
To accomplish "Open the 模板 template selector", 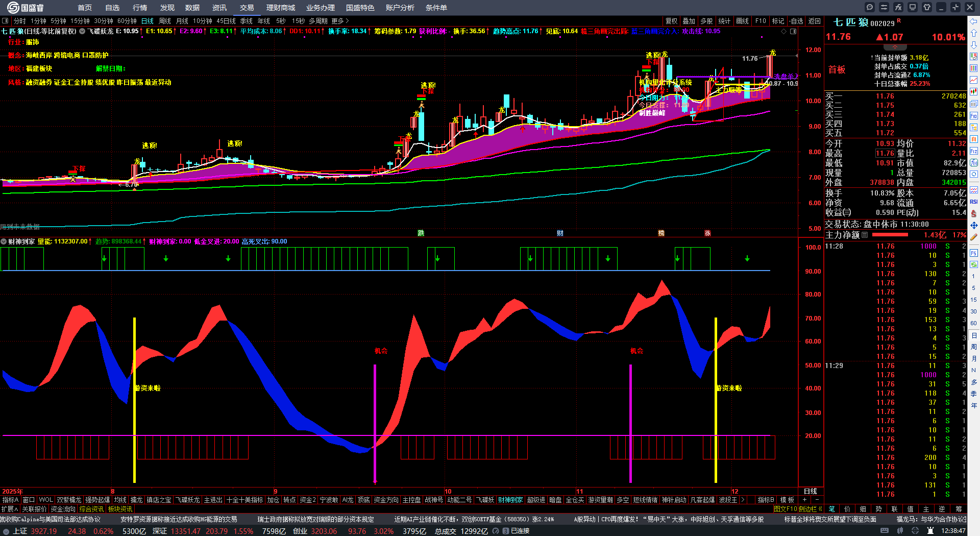I will 787,500.
